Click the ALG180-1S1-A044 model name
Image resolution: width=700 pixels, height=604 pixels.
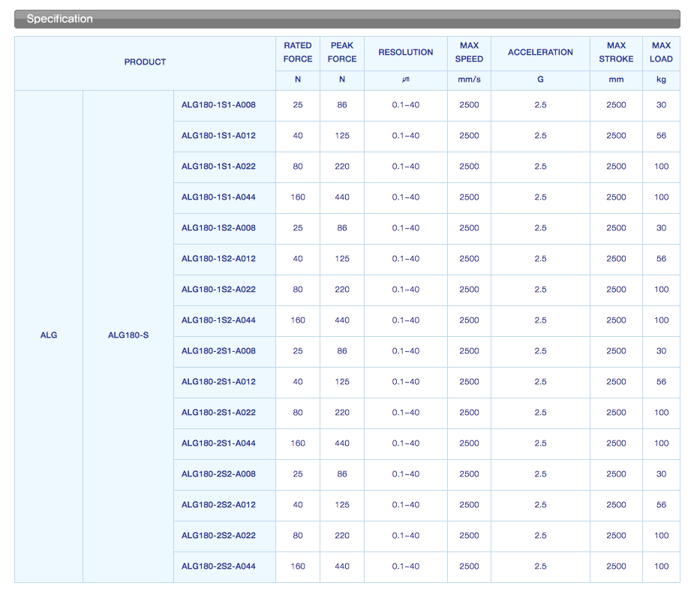(x=218, y=197)
